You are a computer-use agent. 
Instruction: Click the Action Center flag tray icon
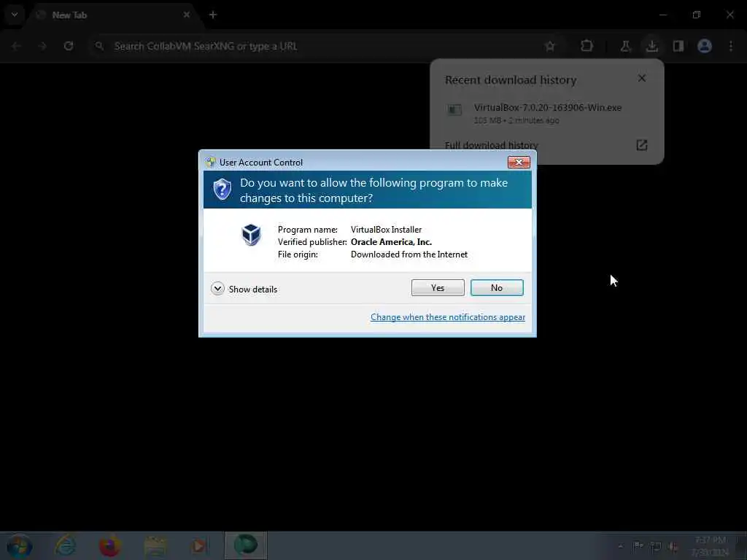pyautogui.click(x=638, y=546)
